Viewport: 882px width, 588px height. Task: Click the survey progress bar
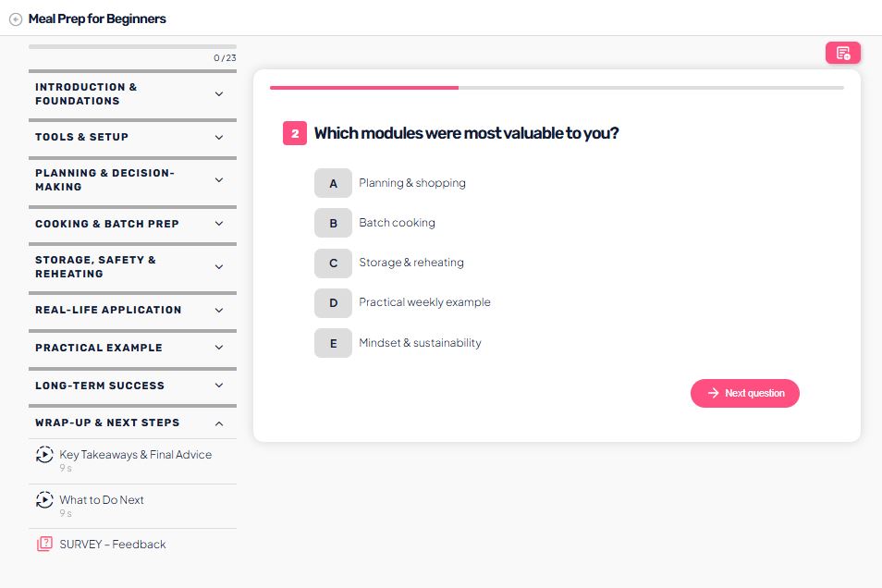557,88
